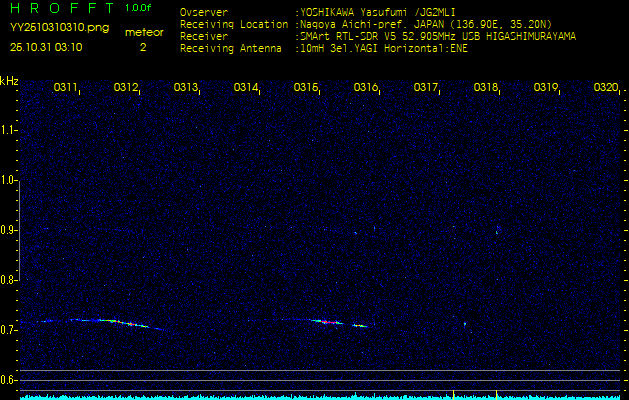Select the 0318 time marker
Image resolution: width=629 pixels, height=400 pixels.
[486, 88]
